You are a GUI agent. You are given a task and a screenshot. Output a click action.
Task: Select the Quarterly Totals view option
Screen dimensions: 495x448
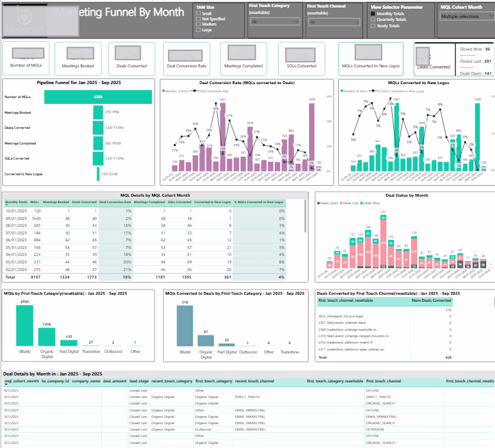[x=373, y=20]
